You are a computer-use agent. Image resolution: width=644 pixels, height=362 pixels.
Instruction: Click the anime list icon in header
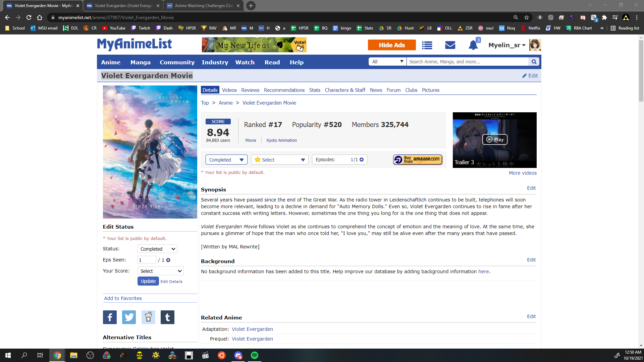(x=427, y=45)
